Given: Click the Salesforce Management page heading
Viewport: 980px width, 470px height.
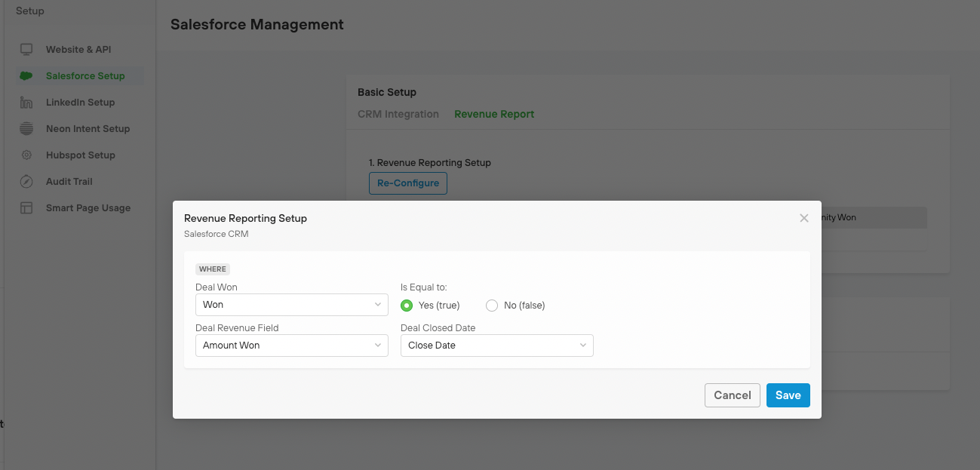Looking at the screenshot, I should point(257,25).
